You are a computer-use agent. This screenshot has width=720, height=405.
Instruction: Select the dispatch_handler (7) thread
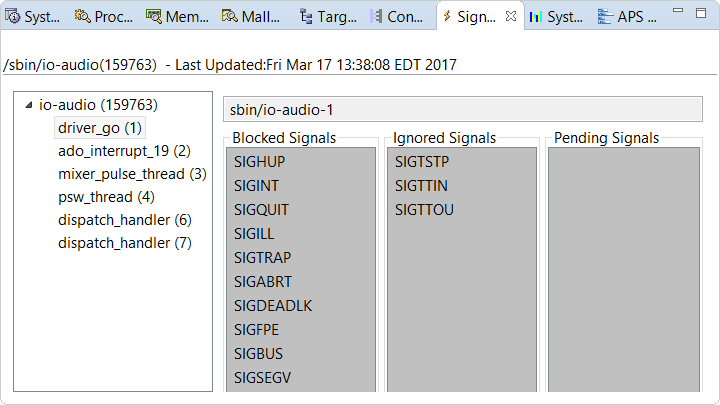(x=124, y=243)
